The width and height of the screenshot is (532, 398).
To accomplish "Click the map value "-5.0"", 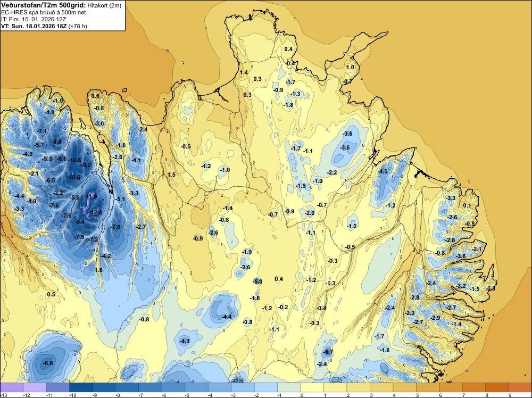I will 257,281.
